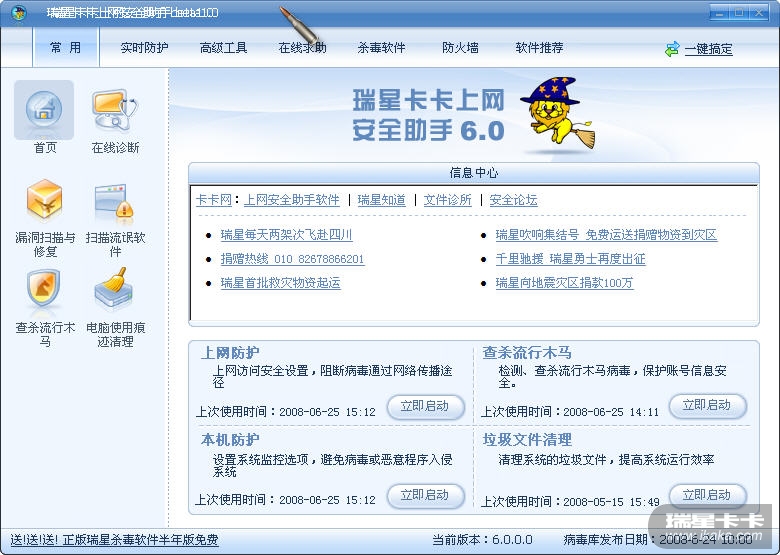Open the 首页 home icon
Screen dimensions: 780x555
(x=44, y=109)
